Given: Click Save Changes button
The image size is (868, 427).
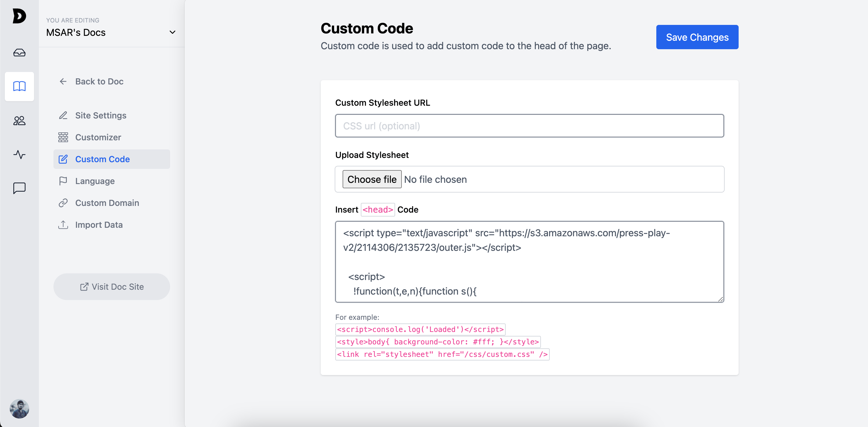Looking at the screenshot, I should [x=697, y=36].
